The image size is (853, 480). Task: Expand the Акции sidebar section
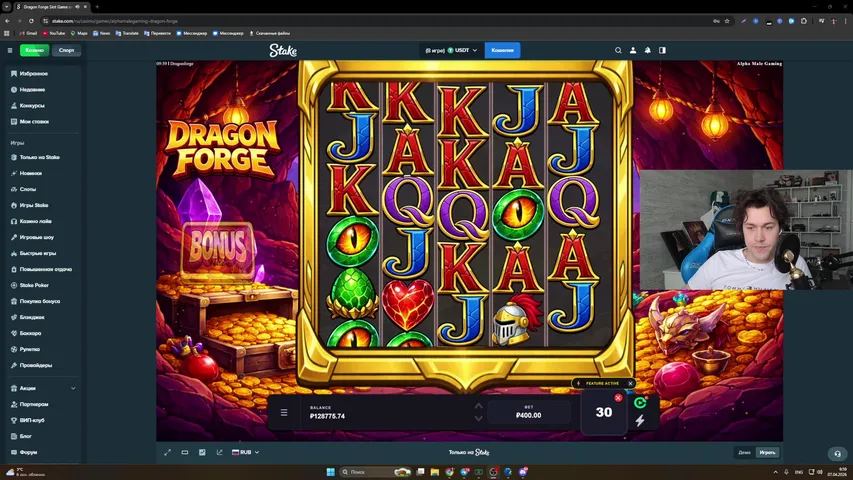(73, 388)
